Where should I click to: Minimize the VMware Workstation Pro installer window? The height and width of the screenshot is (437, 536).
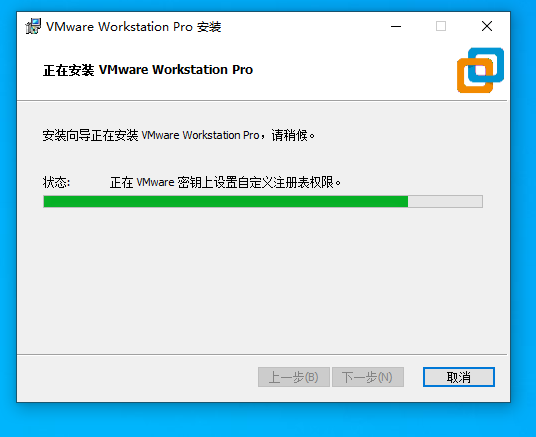coord(396,26)
